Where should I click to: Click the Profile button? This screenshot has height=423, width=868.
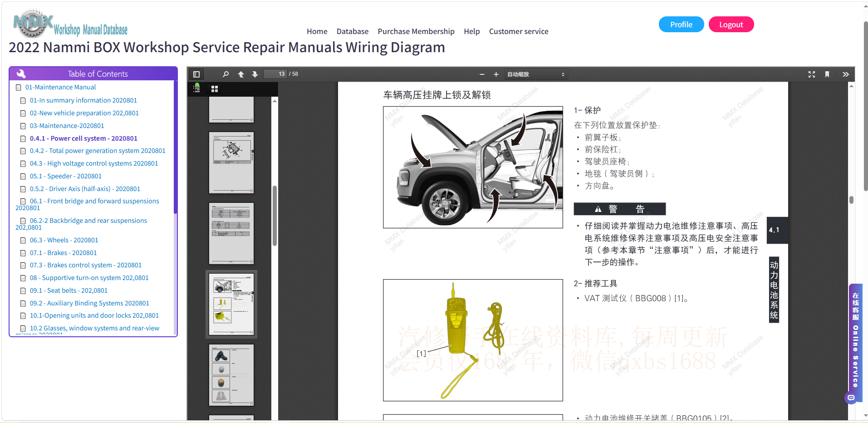pyautogui.click(x=681, y=25)
